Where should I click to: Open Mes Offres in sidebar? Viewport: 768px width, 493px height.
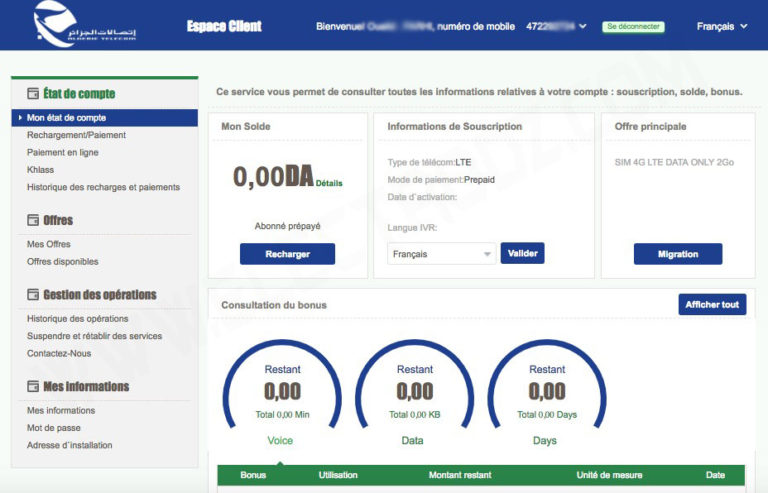(x=48, y=244)
